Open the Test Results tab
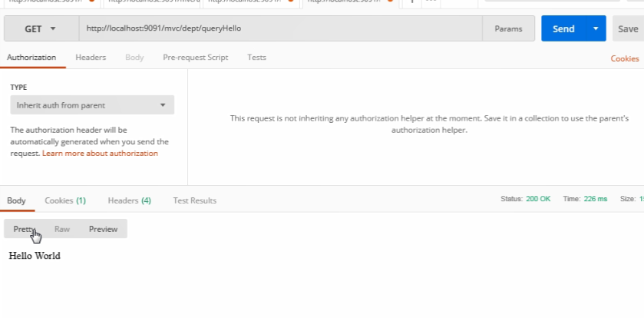Viewport: 644px width, 318px height. click(x=195, y=200)
